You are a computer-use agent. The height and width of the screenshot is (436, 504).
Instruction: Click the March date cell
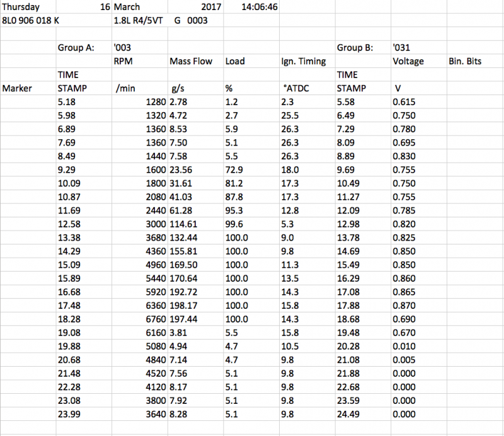click(128, 8)
